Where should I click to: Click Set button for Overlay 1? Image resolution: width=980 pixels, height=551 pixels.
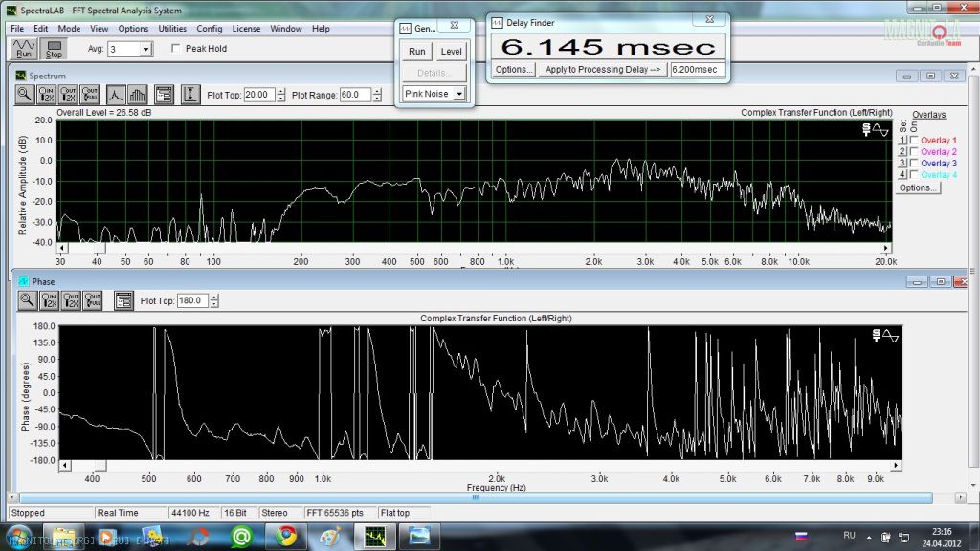[x=902, y=140]
